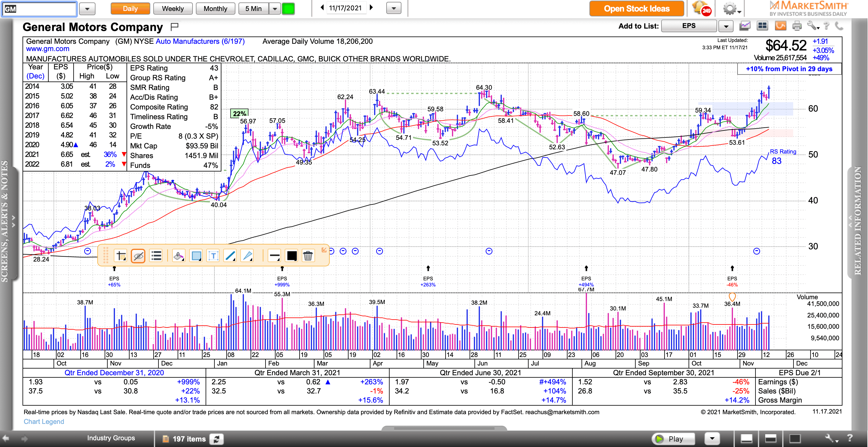Viewport: 868px width, 447px height.
Task: Open date picker dropdown
Action: point(394,8)
